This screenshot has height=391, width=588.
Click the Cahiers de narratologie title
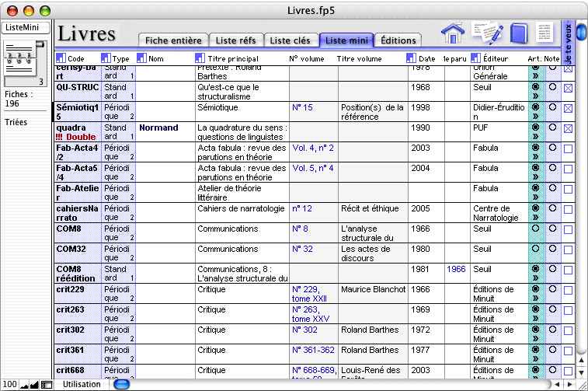241,208
